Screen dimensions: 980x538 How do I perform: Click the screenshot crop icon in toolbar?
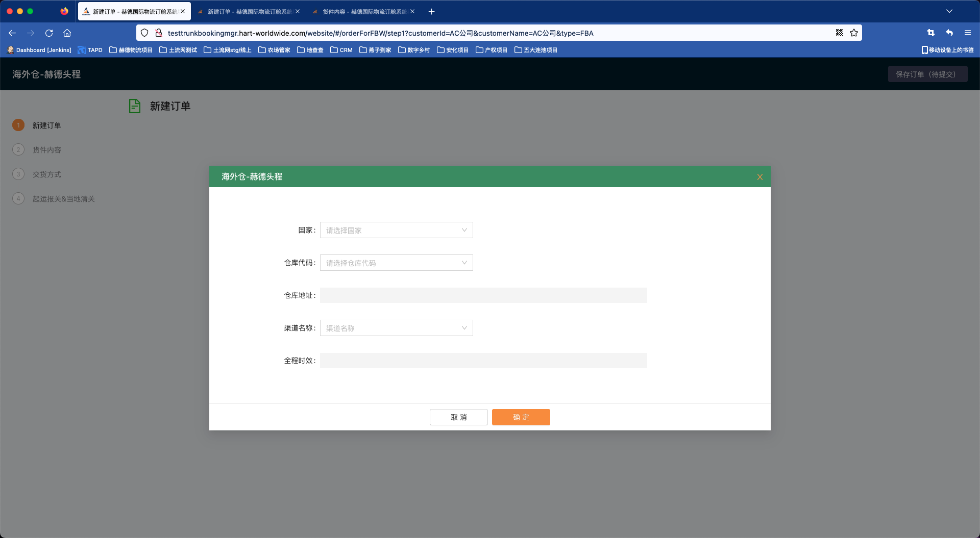click(x=930, y=33)
